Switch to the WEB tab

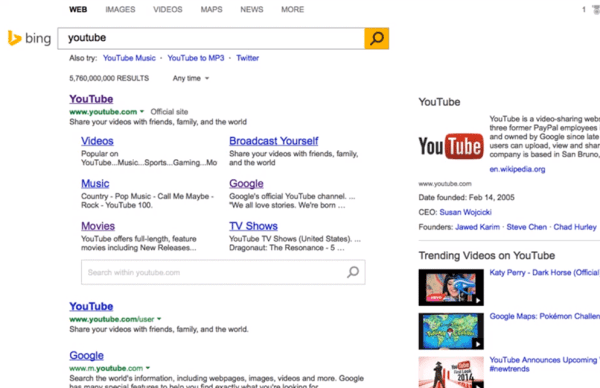[x=78, y=10]
